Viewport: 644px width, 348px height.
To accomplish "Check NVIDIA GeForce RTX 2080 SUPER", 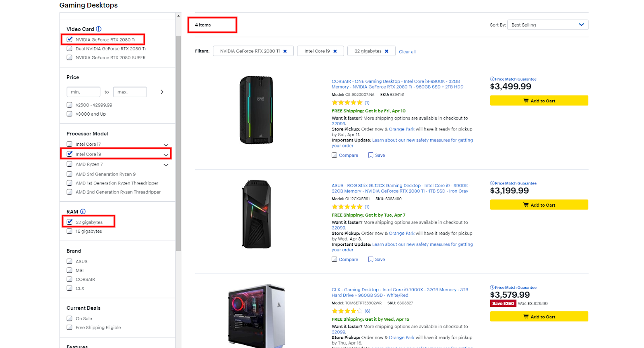I will click(70, 58).
